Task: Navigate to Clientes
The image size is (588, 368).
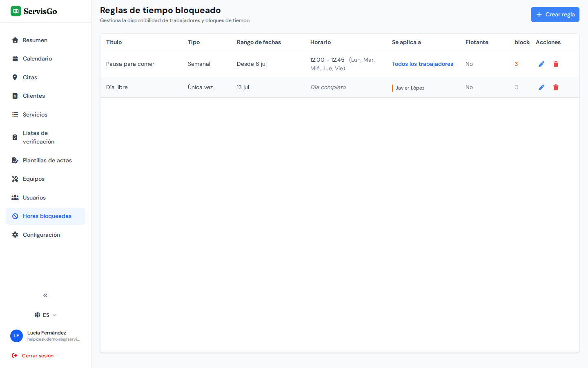Action: click(45, 96)
